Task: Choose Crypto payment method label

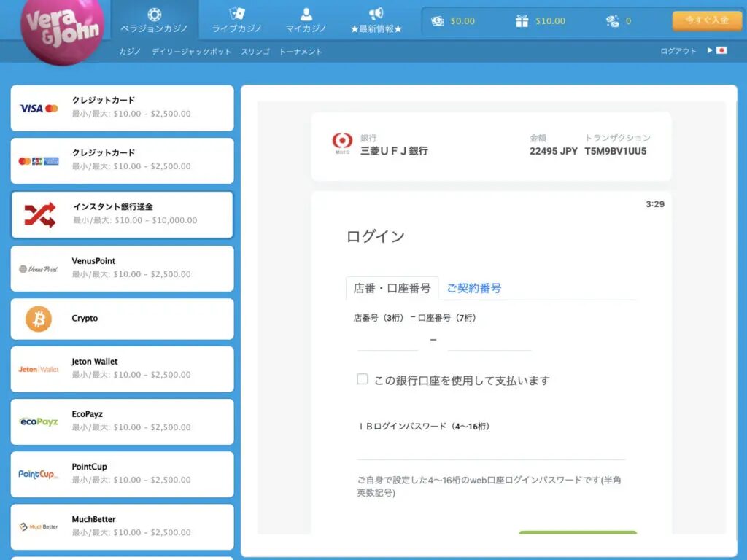Action: 85,318
